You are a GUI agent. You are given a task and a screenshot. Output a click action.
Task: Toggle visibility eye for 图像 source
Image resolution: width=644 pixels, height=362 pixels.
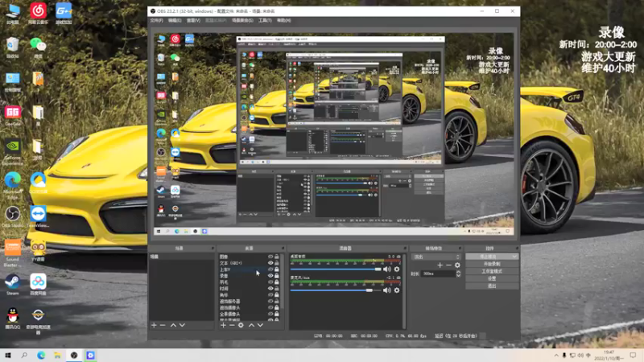click(270, 257)
